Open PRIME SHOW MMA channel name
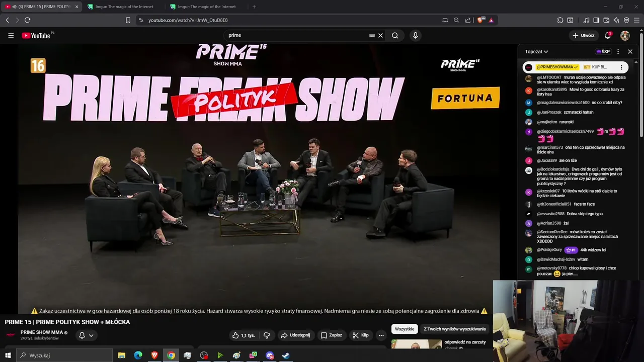 [42, 332]
